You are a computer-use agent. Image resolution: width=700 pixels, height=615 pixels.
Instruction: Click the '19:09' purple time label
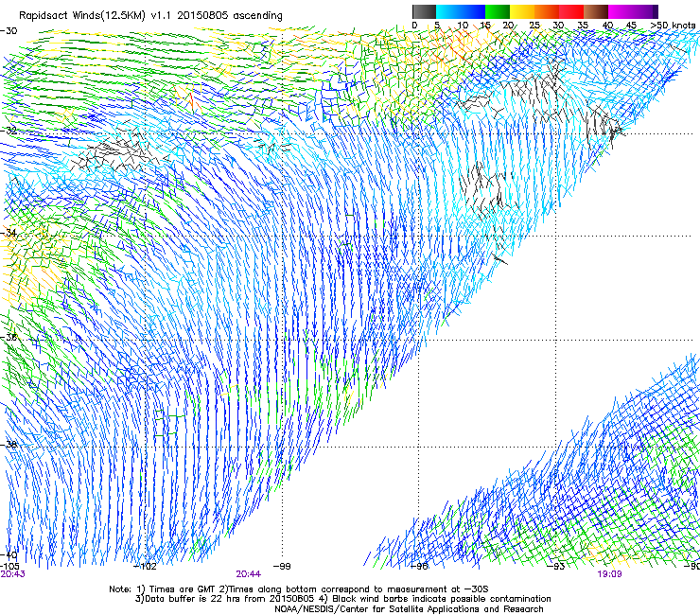pyautogui.click(x=609, y=574)
